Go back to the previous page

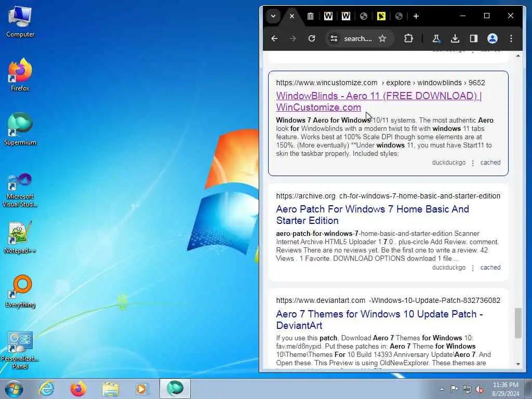(x=274, y=38)
